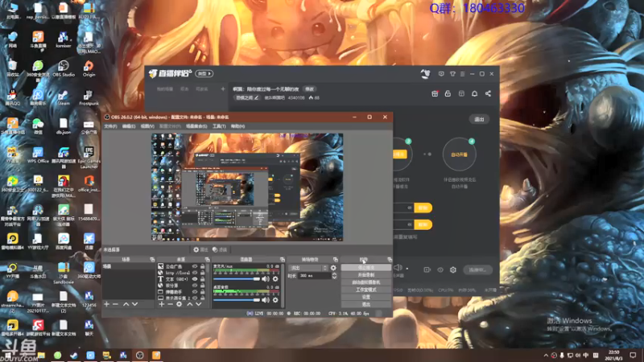Move scene up in scenes panel
The height and width of the screenshot is (362, 644).
[x=126, y=304]
